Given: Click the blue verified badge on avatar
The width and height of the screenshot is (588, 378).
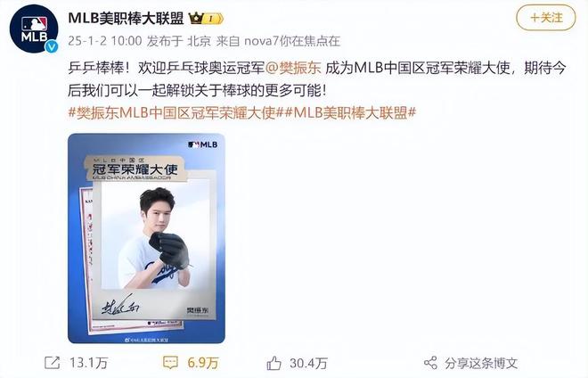Looking at the screenshot, I should pyautogui.click(x=52, y=47).
